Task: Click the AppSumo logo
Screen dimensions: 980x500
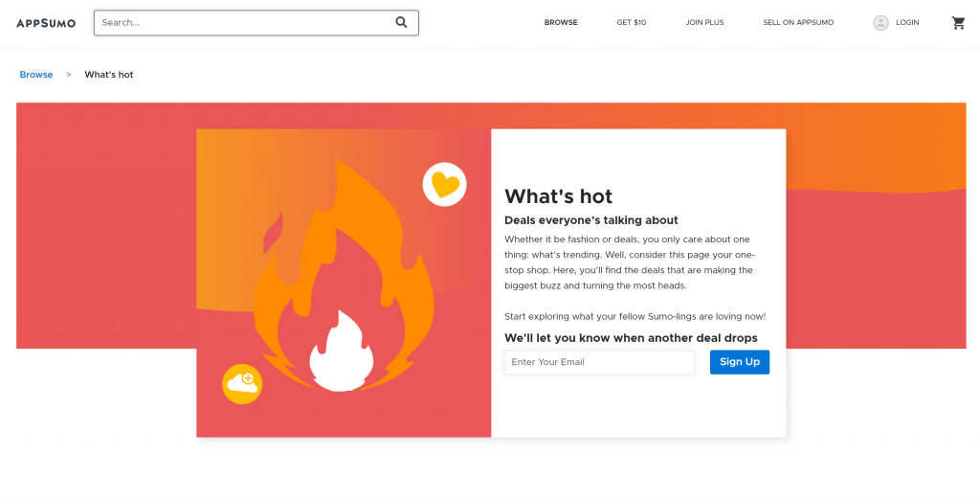Action: 46,23
